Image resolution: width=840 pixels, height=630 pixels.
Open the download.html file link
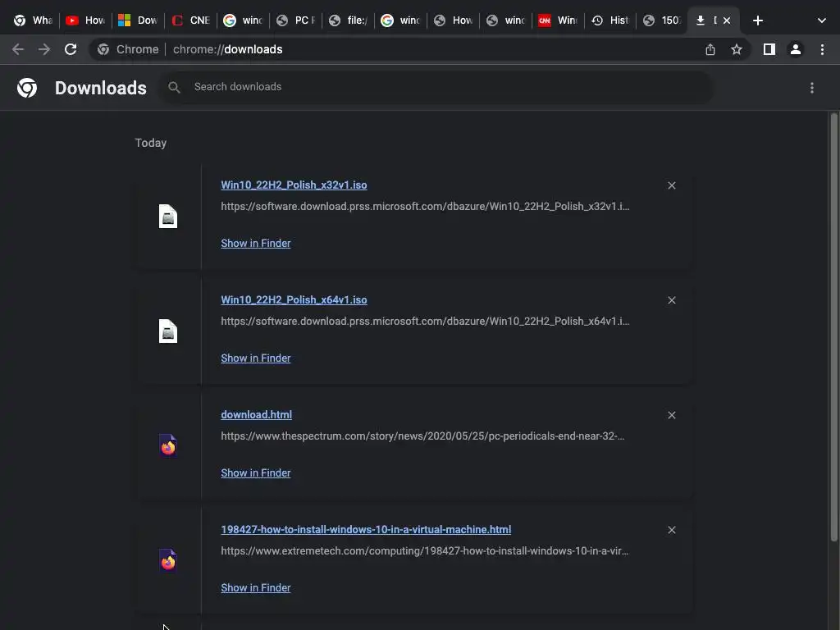(x=256, y=414)
